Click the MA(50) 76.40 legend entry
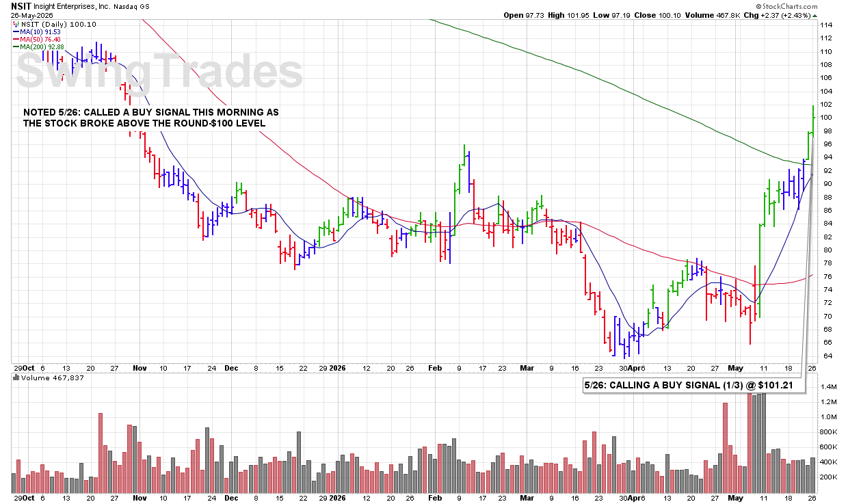 (40, 39)
